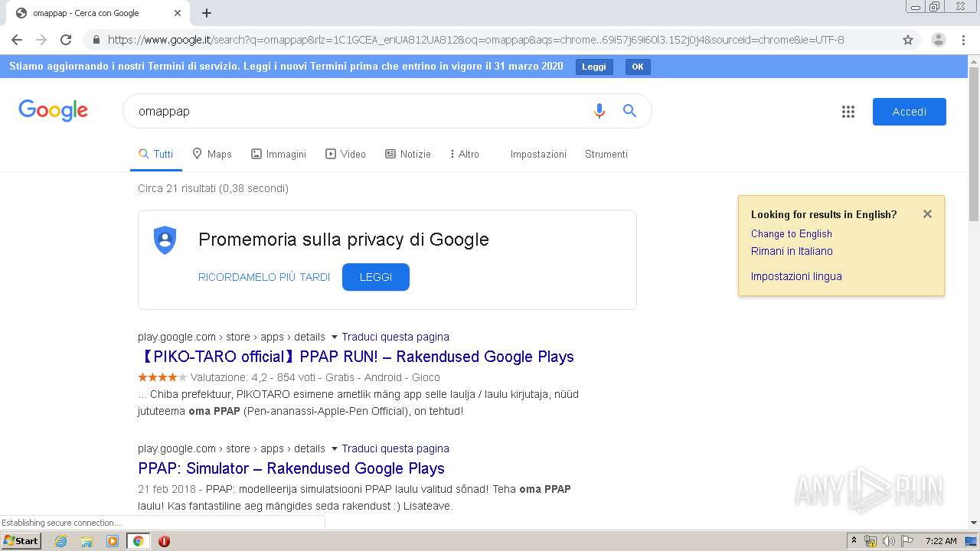The width and height of the screenshot is (980, 551).
Task: Expand the dropdown arrow beside PIKO-TARO result URL
Action: [334, 337]
